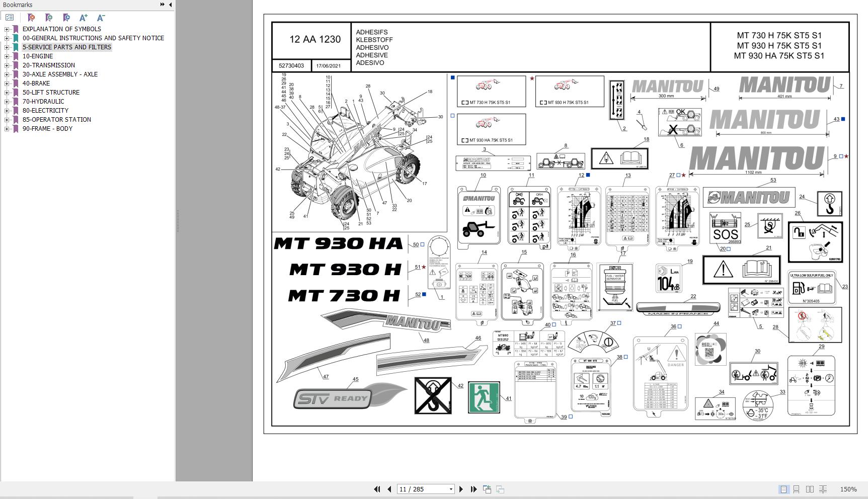Click the date 17/06/2021
Viewport: 868px width, 499px height.
[329, 66]
